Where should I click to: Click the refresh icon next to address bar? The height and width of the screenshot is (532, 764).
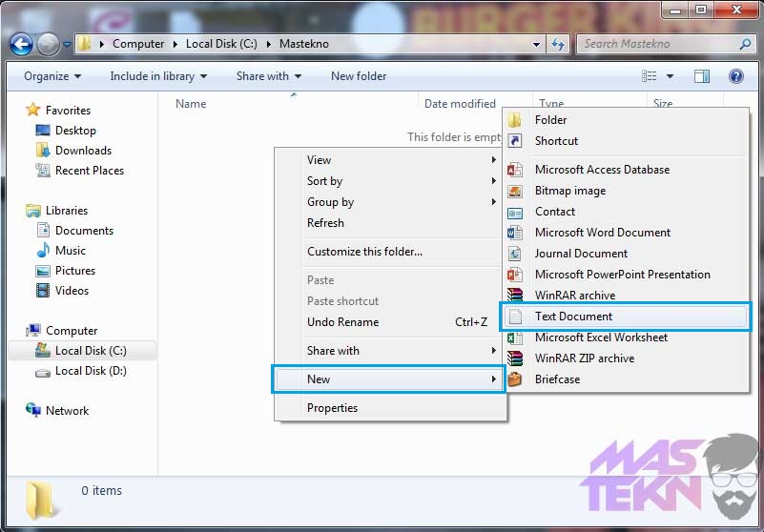(x=558, y=44)
